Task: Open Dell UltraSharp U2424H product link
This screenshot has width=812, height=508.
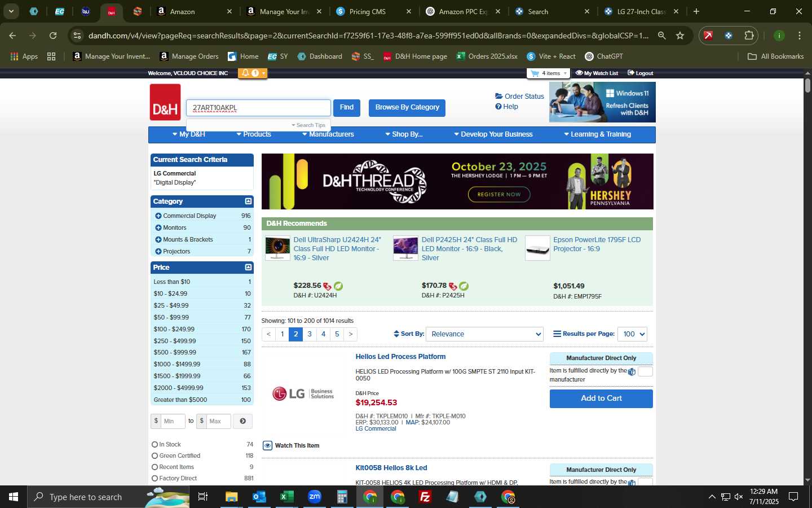Action: coord(337,249)
